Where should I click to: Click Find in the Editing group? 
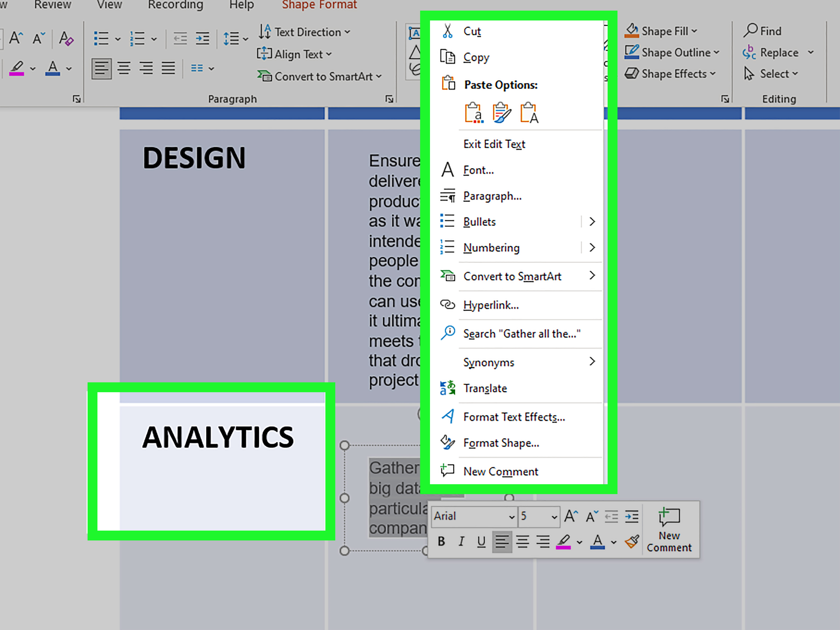point(762,31)
